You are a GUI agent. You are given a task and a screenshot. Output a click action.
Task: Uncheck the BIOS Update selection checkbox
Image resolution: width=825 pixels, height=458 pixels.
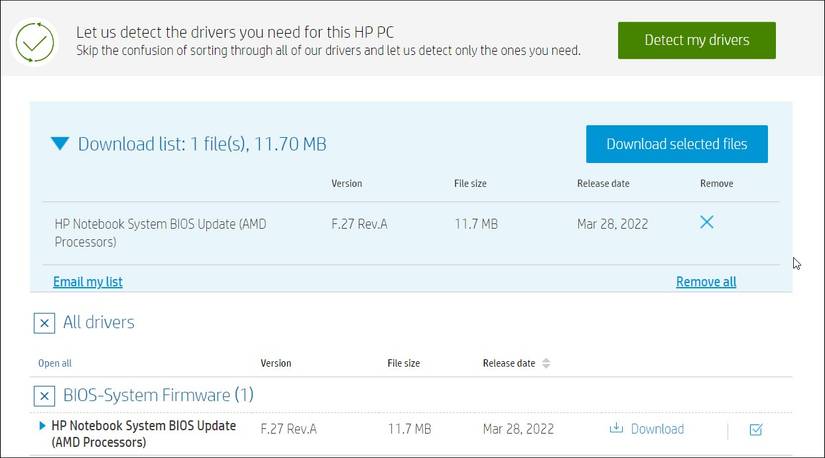(x=756, y=430)
